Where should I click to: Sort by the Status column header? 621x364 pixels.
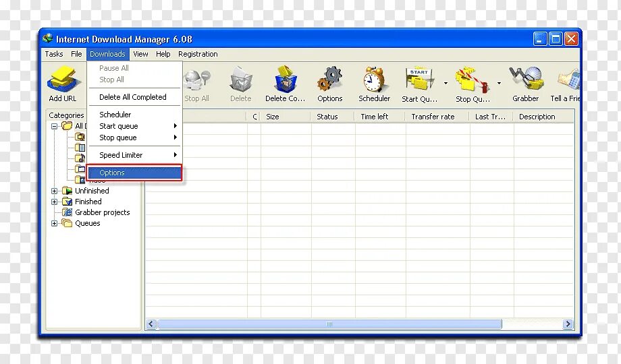click(x=333, y=117)
